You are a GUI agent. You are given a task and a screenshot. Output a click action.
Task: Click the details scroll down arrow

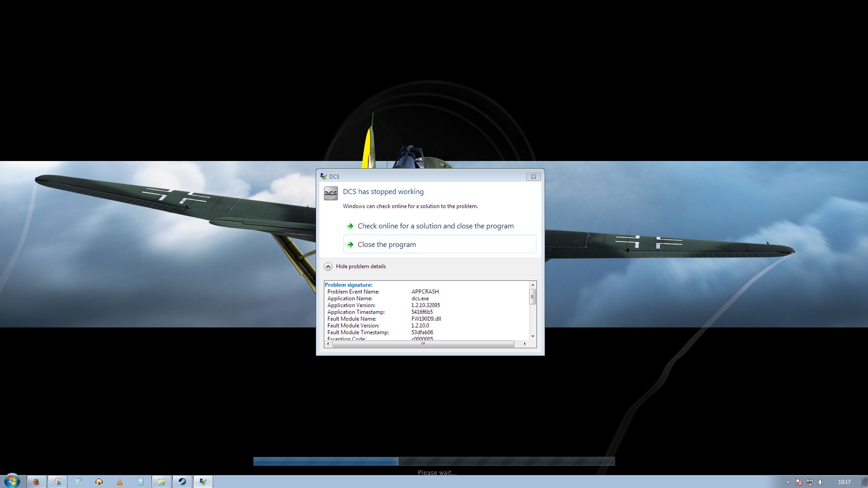point(533,336)
